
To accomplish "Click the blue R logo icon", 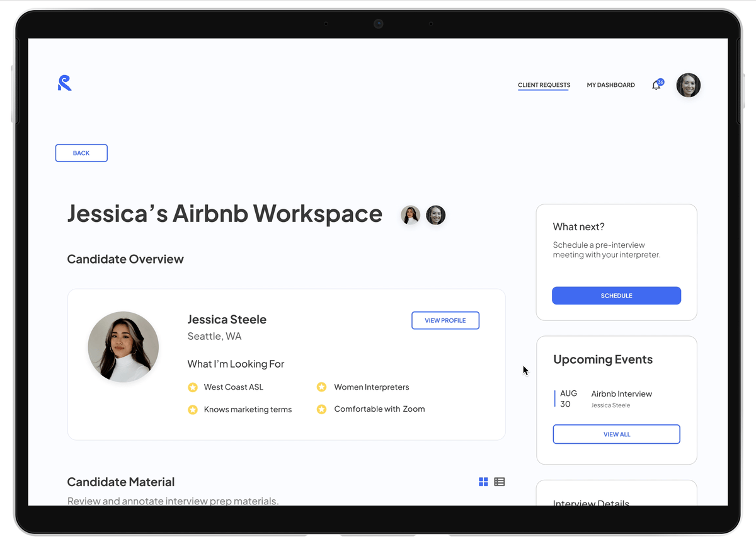I will click(x=64, y=83).
